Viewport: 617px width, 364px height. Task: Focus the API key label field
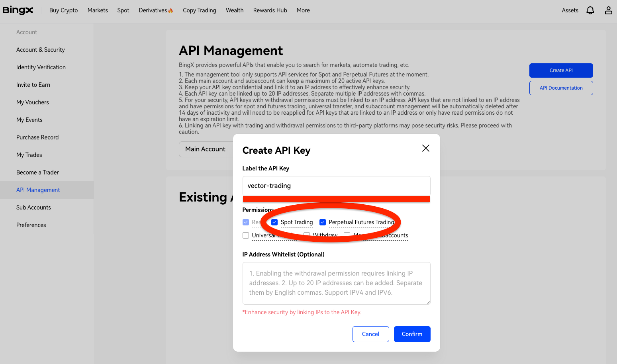click(x=336, y=186)
